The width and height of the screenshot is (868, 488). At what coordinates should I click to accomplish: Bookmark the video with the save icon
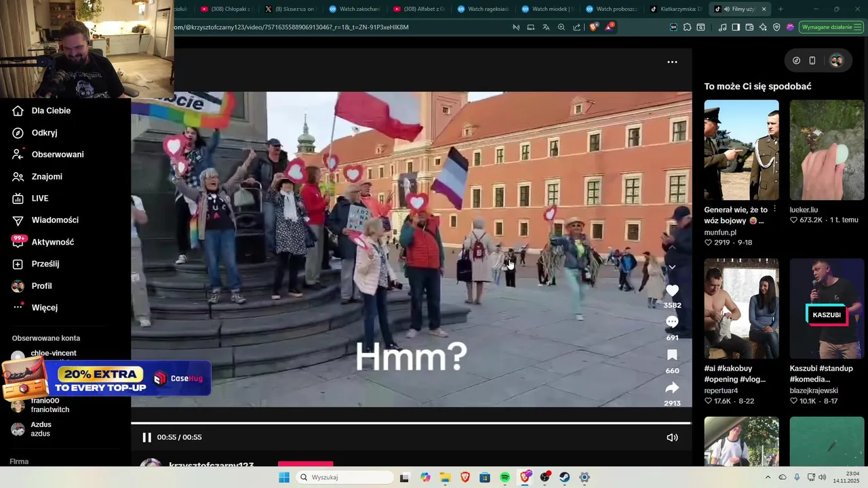click(672, 355)
